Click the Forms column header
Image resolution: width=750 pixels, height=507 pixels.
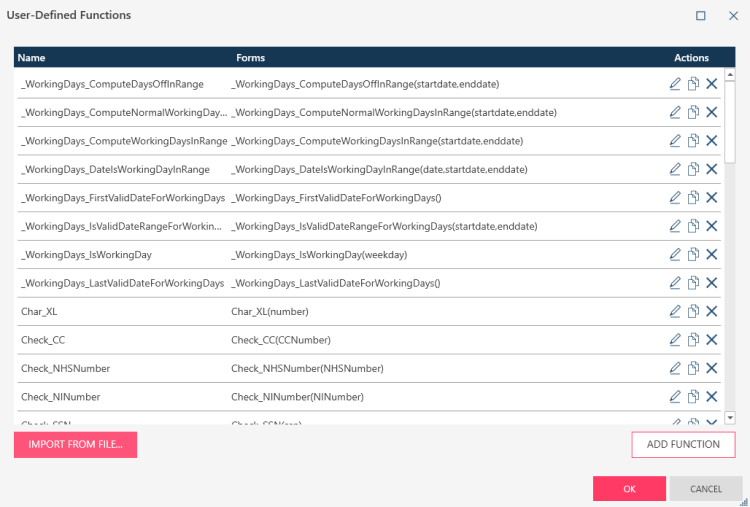coord(251,57)
